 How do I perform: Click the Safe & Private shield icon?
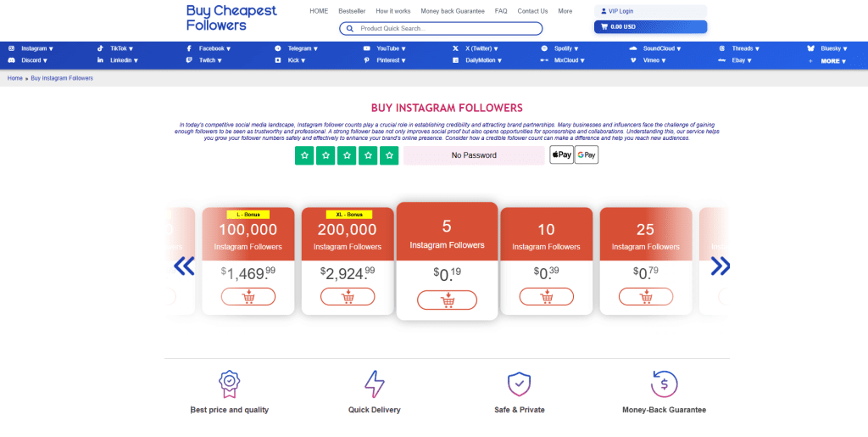click(520, 384)
